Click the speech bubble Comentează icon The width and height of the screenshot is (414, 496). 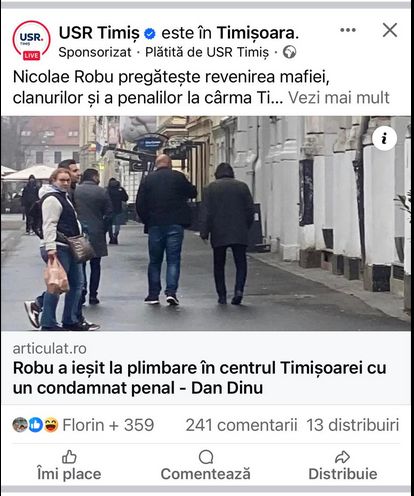pos(206,457)
